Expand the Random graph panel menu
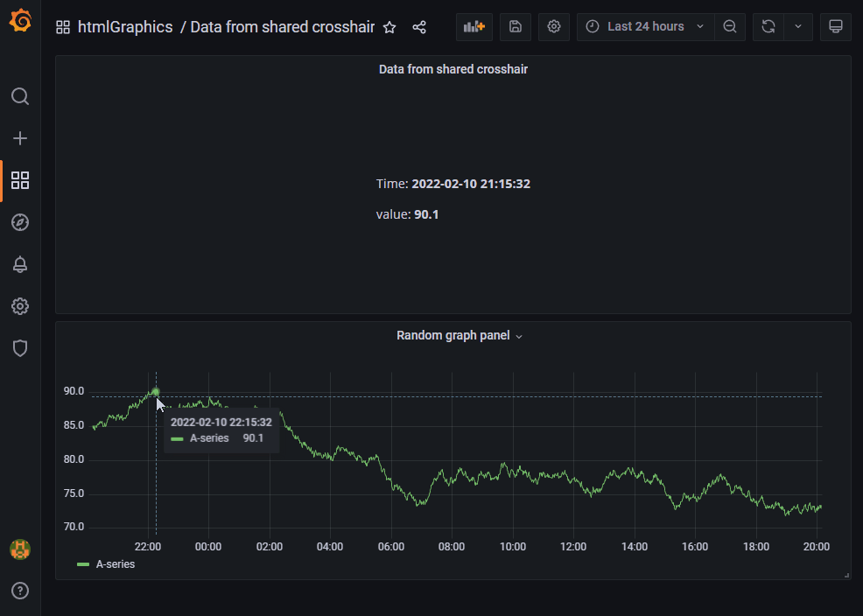This screenshot has width=863, height=616. pyautogui.click(x=519, y=336)
